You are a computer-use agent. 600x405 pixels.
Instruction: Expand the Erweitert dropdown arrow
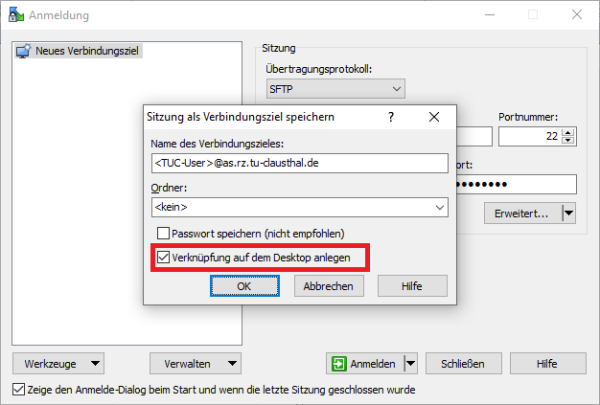569,213
